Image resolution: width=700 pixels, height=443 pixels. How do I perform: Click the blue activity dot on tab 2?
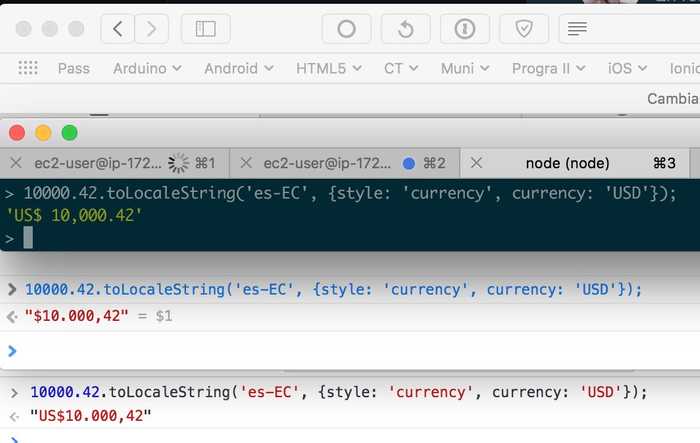(408, 163)
